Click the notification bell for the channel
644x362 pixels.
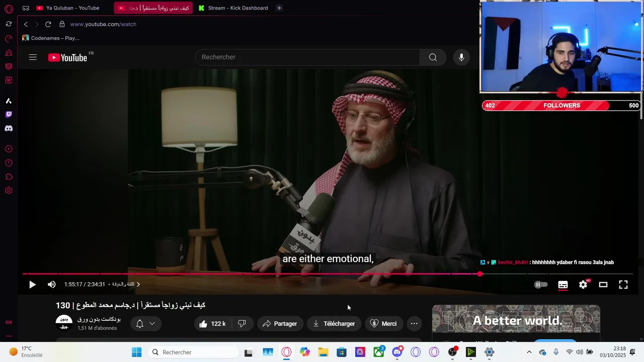[140, 324]
